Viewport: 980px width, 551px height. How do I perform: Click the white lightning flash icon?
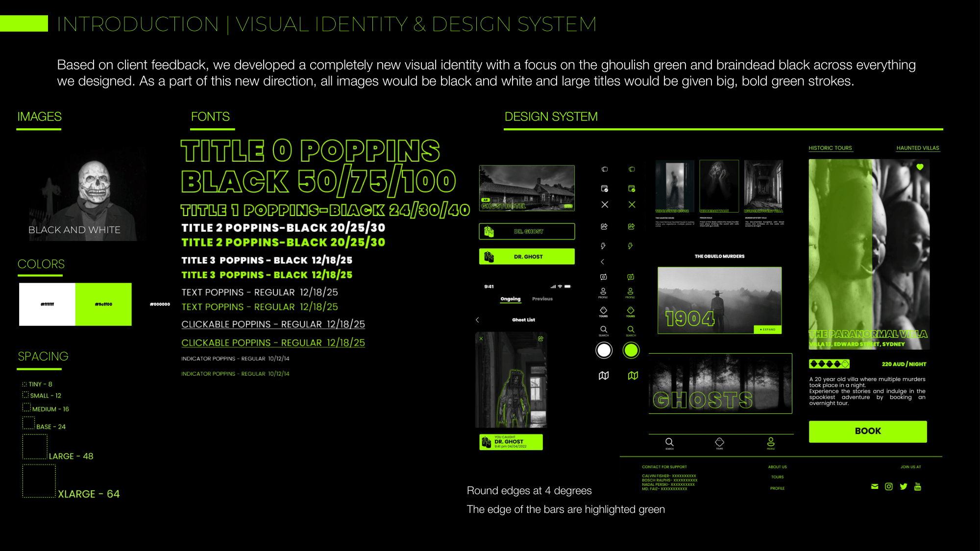[x=603, y=246]
